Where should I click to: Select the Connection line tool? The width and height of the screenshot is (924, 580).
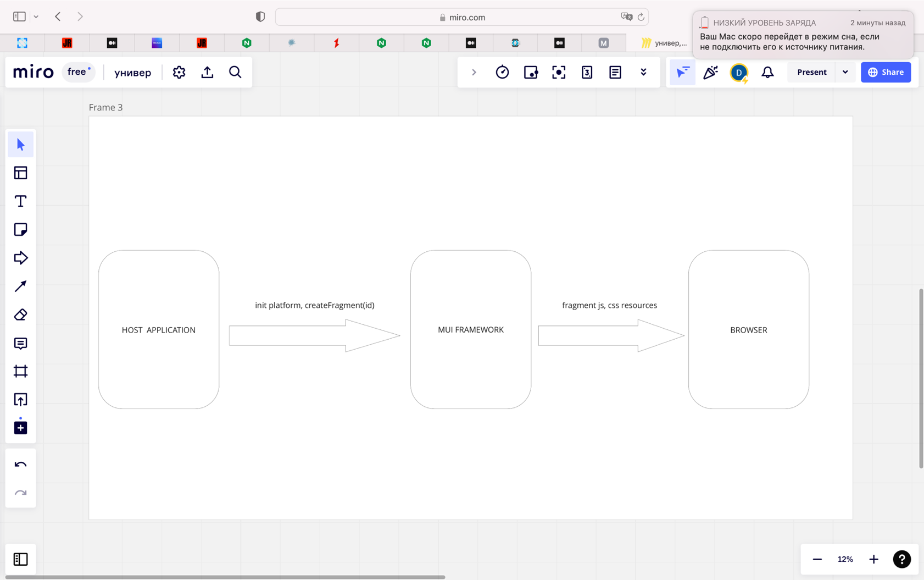point(20,286)
